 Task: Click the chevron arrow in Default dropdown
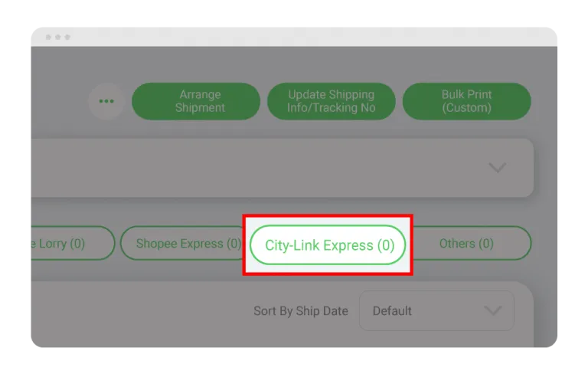492,310
